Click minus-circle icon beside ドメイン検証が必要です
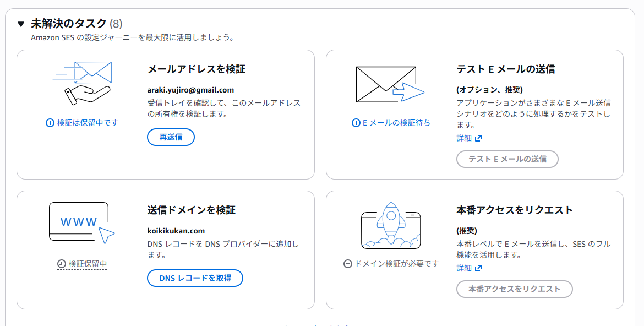The height and width of the screenshot is (326, 644). (x=348, y=264)
